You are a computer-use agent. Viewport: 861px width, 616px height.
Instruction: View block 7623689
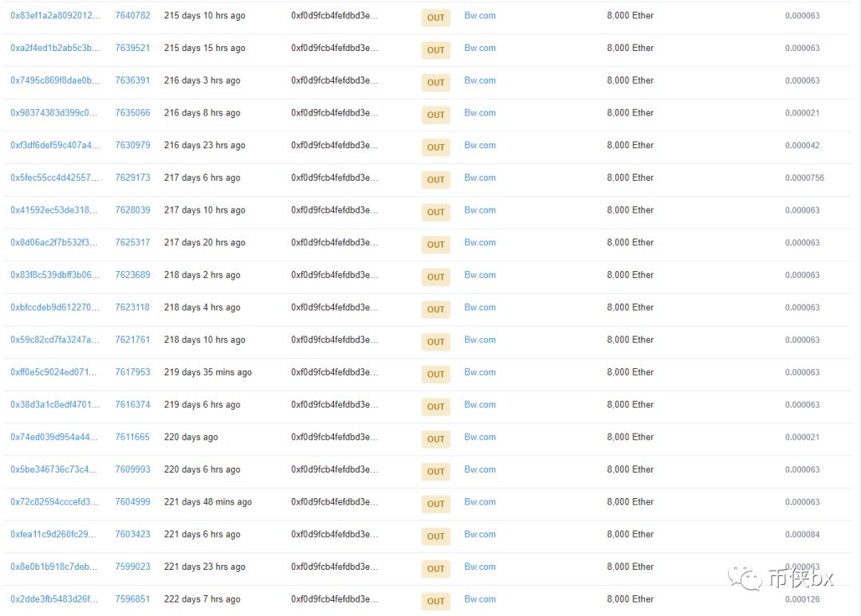click(132, 274)
